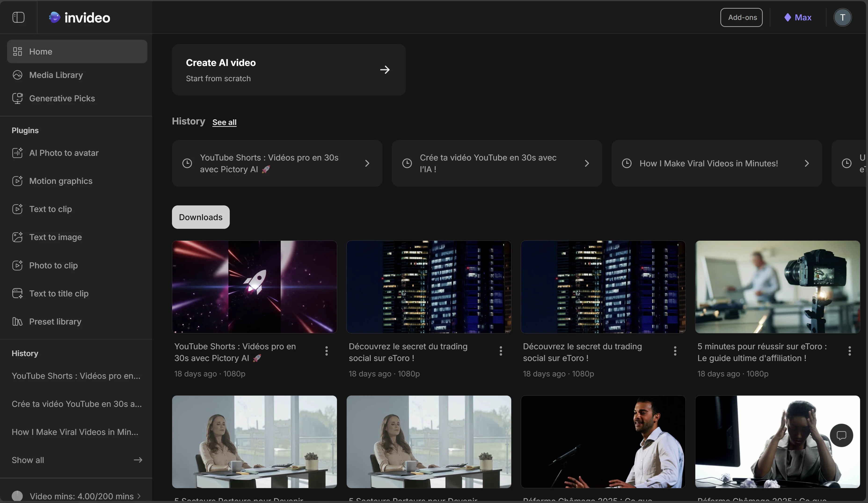Screen dimensions: 868x503
Task: Click the account avatar T
Action: point(842,17)
